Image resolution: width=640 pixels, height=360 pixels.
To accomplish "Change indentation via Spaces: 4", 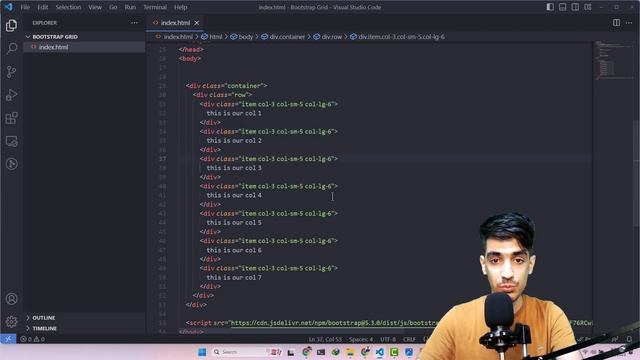I will [361, 339].
